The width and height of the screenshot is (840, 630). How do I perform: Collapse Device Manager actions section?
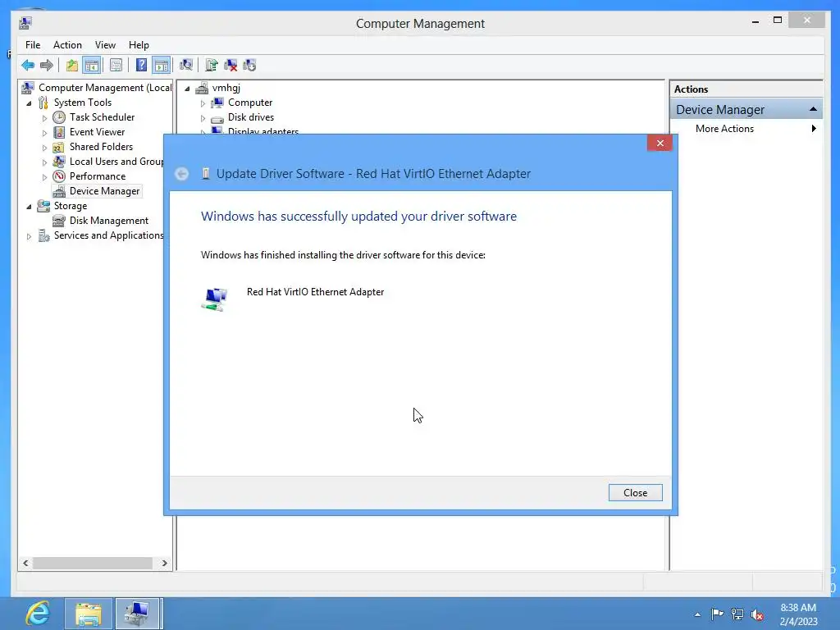point(813,109)
